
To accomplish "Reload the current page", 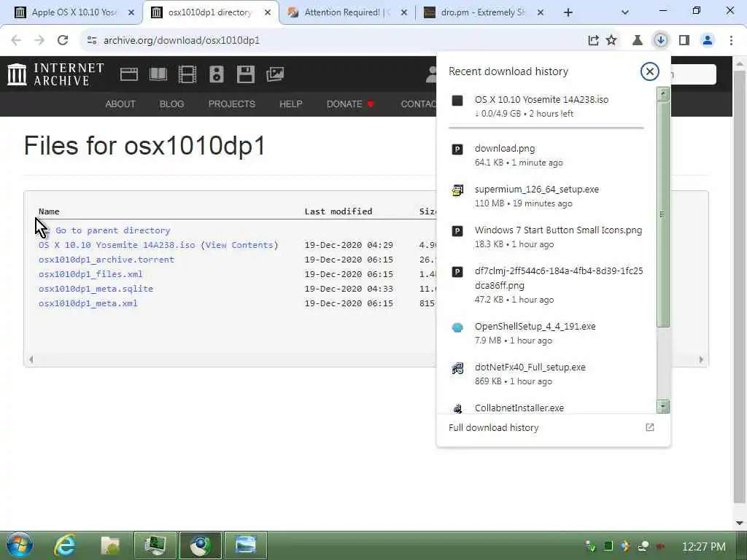I will click(63, 41).
